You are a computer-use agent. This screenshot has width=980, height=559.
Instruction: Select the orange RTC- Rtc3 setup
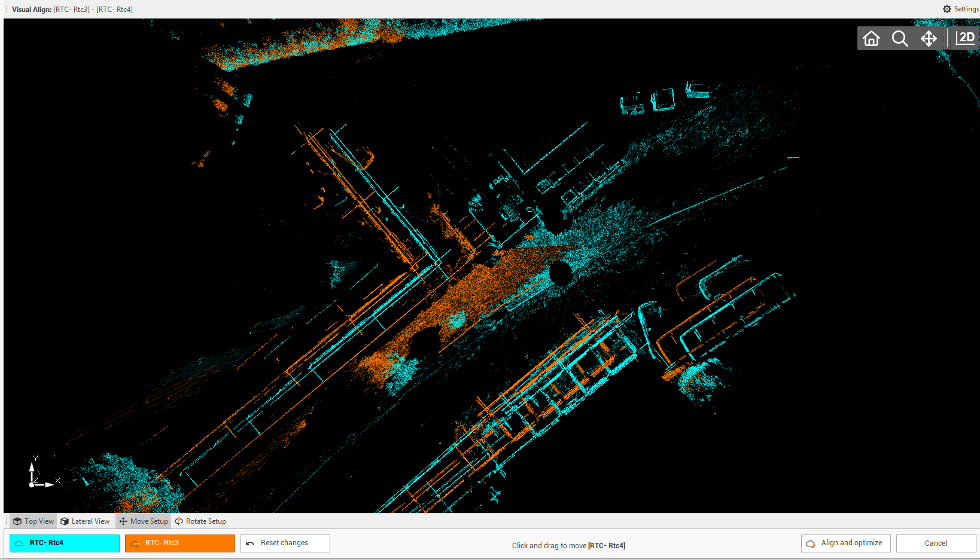pyautogui.click(x=179, y=543)
